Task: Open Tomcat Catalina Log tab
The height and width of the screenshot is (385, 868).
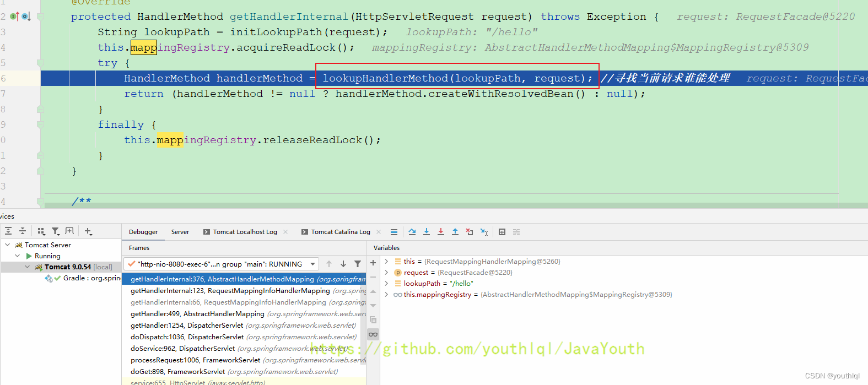Action: coord(336,232)
